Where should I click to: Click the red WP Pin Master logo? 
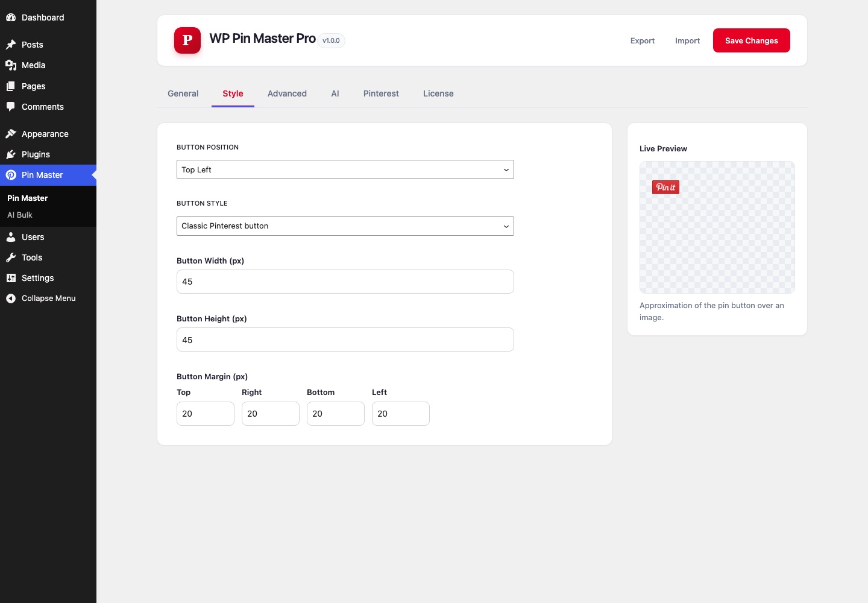187,40
